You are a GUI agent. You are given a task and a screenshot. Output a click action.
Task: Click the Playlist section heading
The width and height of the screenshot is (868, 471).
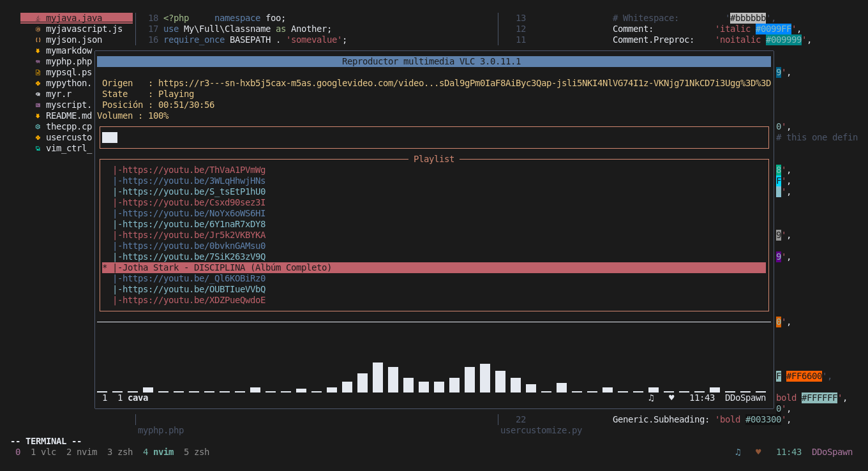434,159
